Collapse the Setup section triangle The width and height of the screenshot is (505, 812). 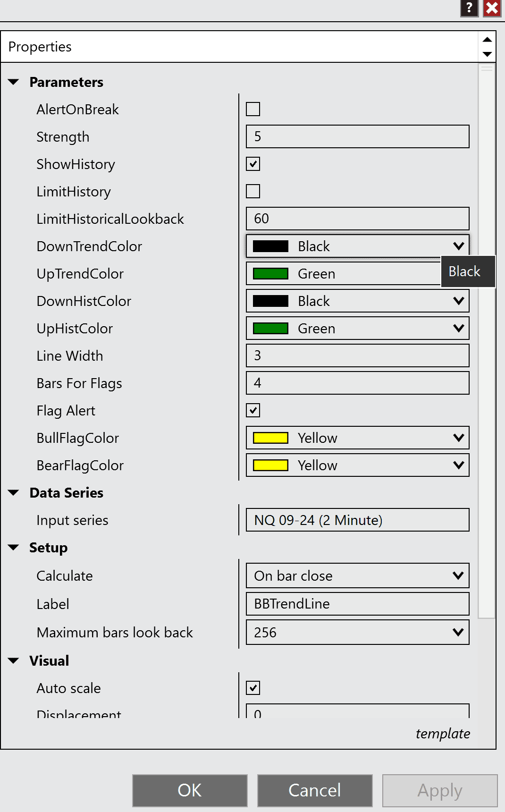tap(14, 548)
